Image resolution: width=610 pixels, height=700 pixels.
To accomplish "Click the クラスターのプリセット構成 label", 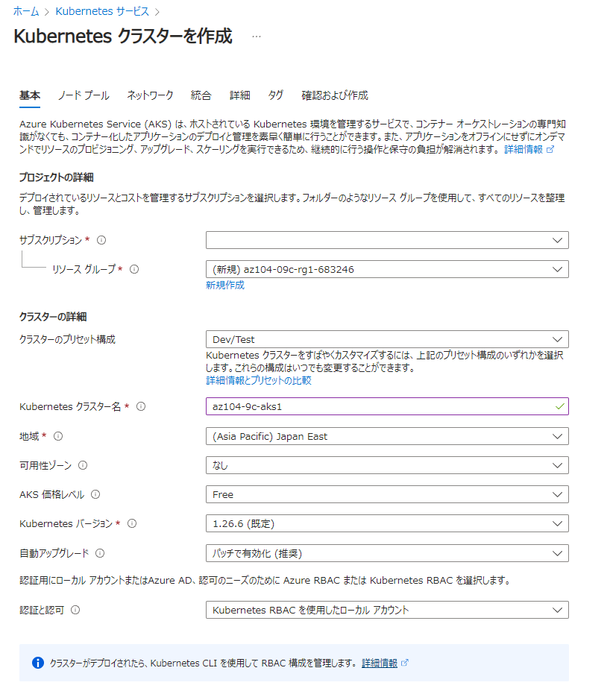I will (x=67, y=339).
